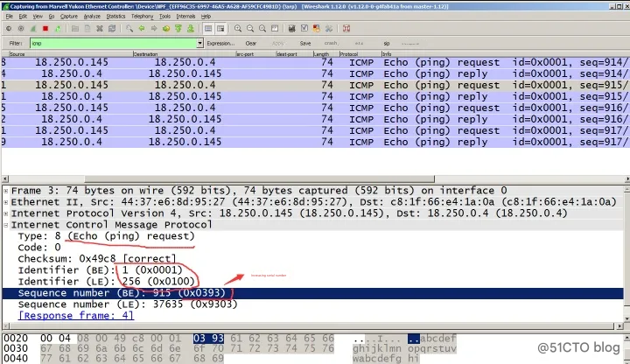Screen dimensions: 630x364
Task: Expand the Frame 3 tree node
Action: 5,191
